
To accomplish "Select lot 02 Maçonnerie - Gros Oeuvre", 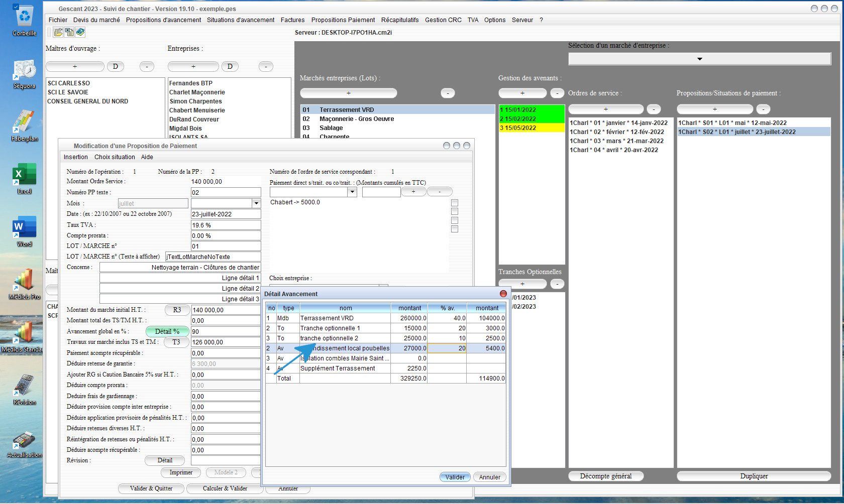I will 397,119.
